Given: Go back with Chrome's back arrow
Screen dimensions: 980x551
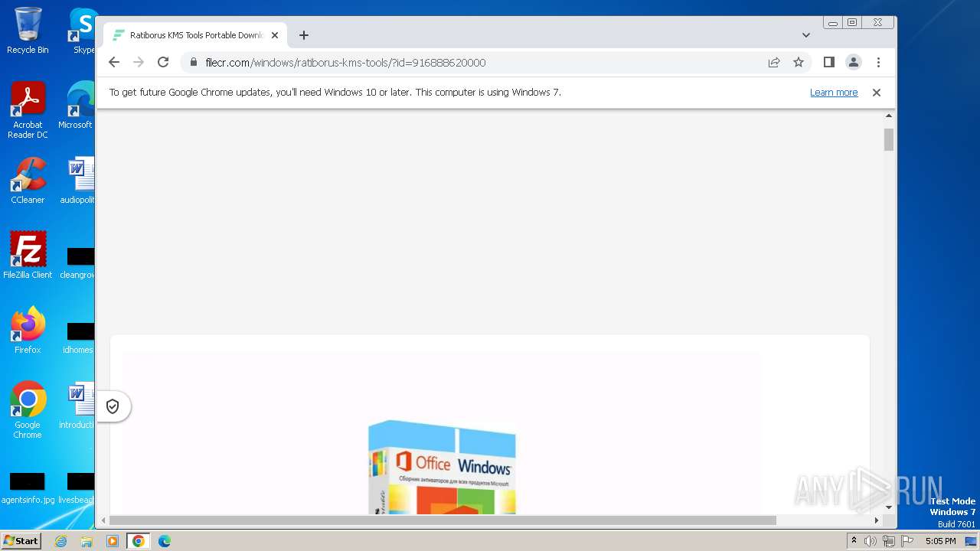Looking at the screenshot, I should point(114,63).
